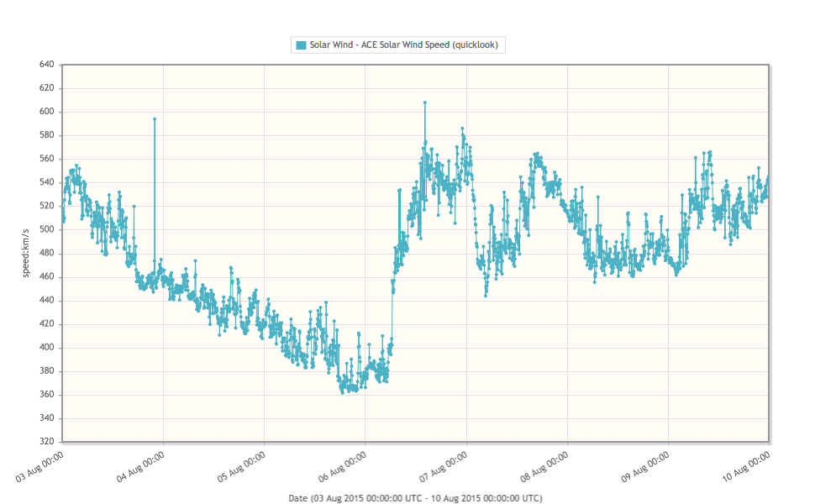Click the 320 y-axis tick label

pos(46,442)
